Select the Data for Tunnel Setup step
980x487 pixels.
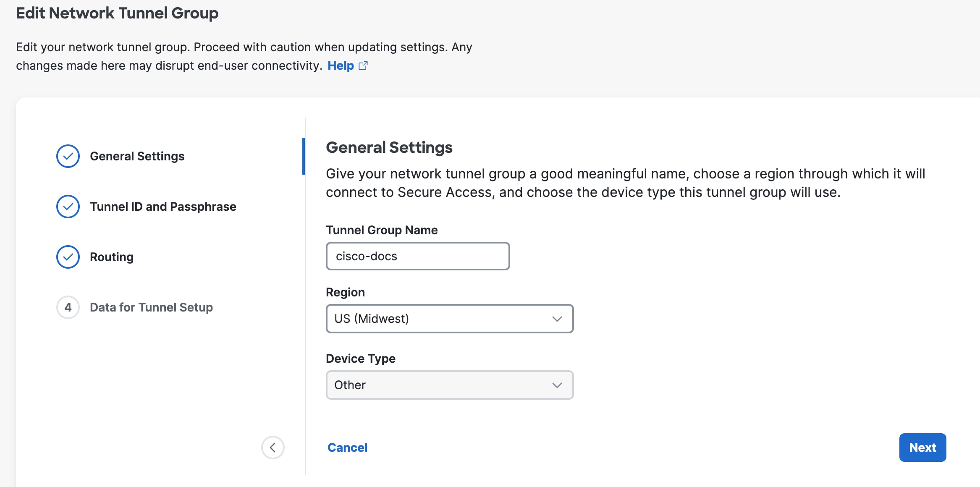151,307
